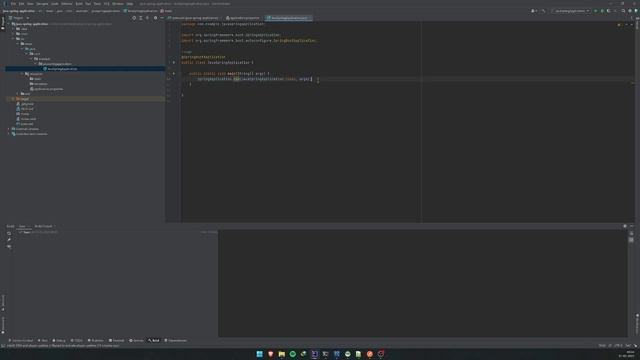The image size is (640, 360).
Task: Expand Scratches and Consoles node
Action: pos(9,134)
